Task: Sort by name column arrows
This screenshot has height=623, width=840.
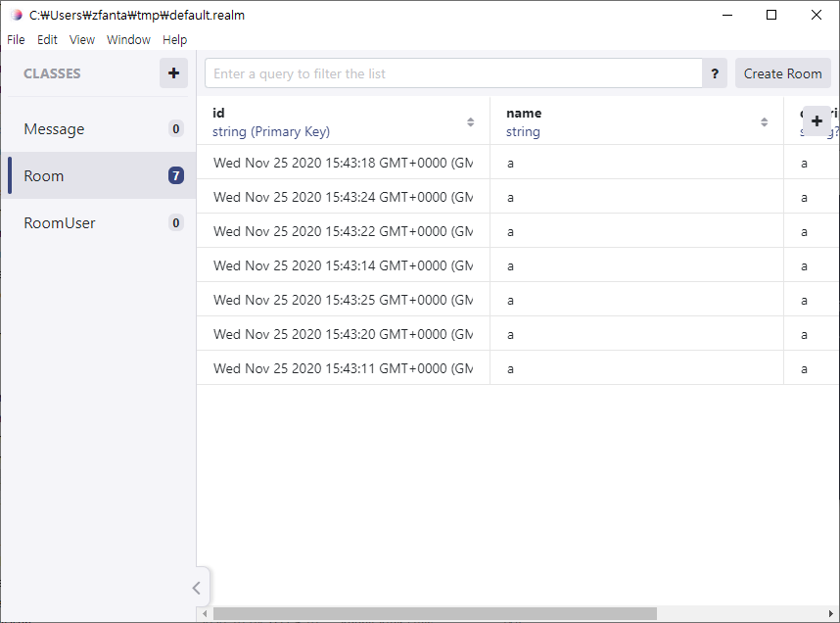Action: [764, 122]
